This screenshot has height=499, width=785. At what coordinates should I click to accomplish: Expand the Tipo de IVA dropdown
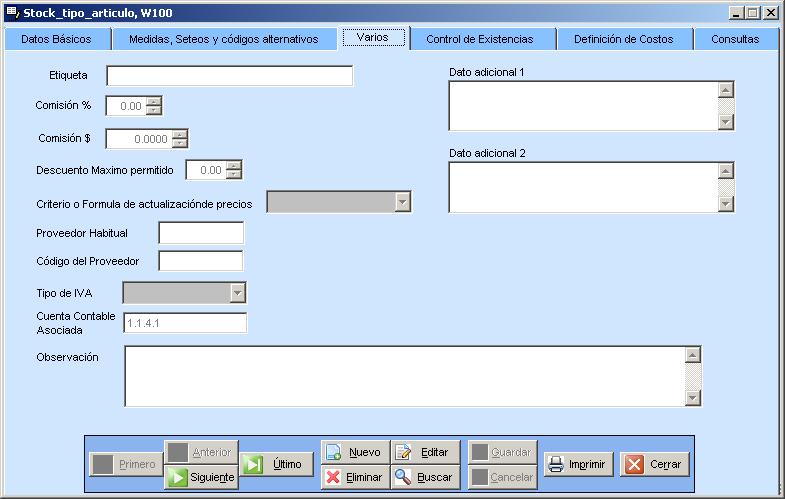point(238,293)
